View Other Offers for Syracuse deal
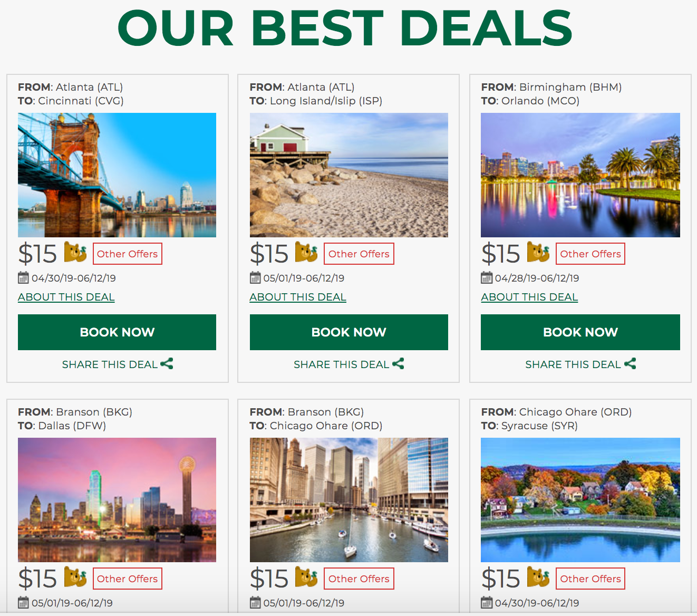 point(590,579)
